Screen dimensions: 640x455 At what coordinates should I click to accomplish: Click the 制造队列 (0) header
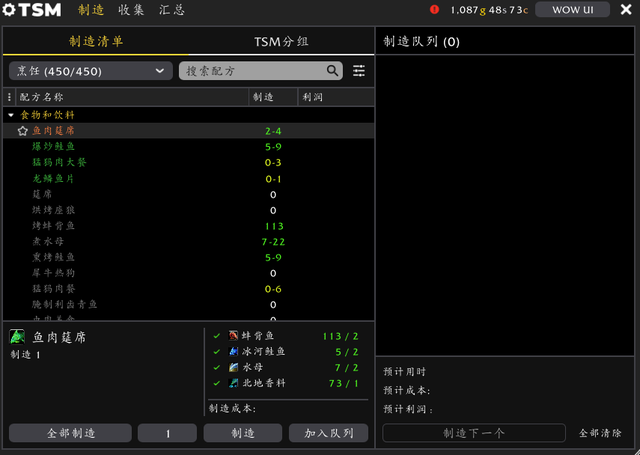tap(421, 41)
